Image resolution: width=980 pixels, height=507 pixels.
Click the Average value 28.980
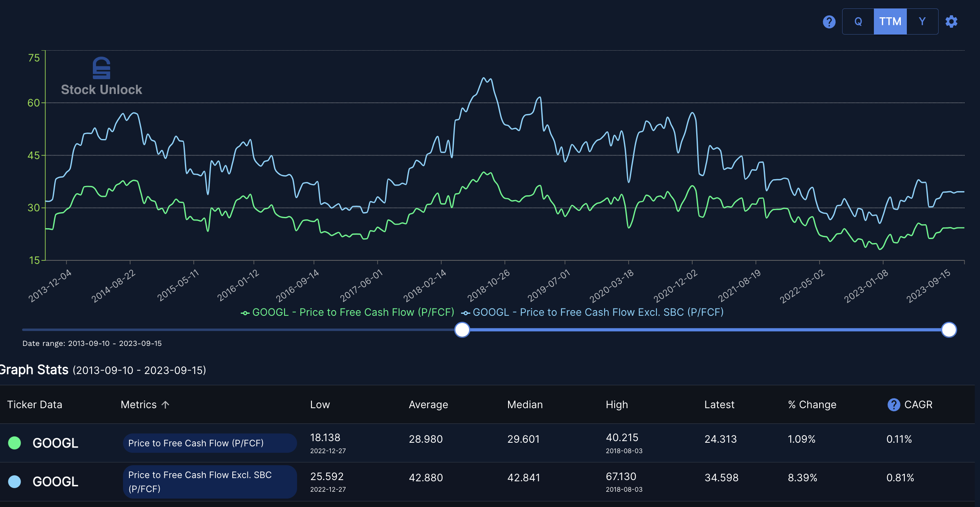coord(426,439)
